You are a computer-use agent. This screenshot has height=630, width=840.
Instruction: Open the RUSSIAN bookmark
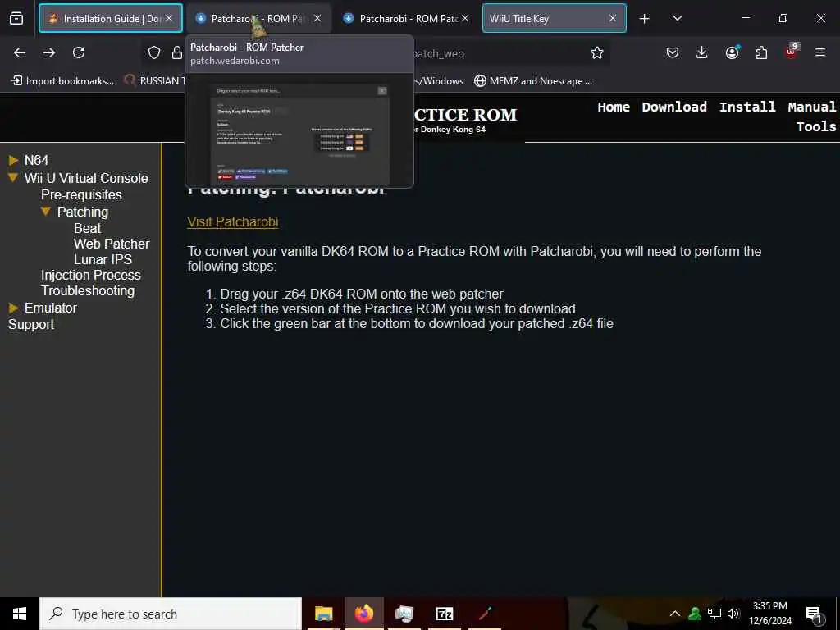click(154, 81)
